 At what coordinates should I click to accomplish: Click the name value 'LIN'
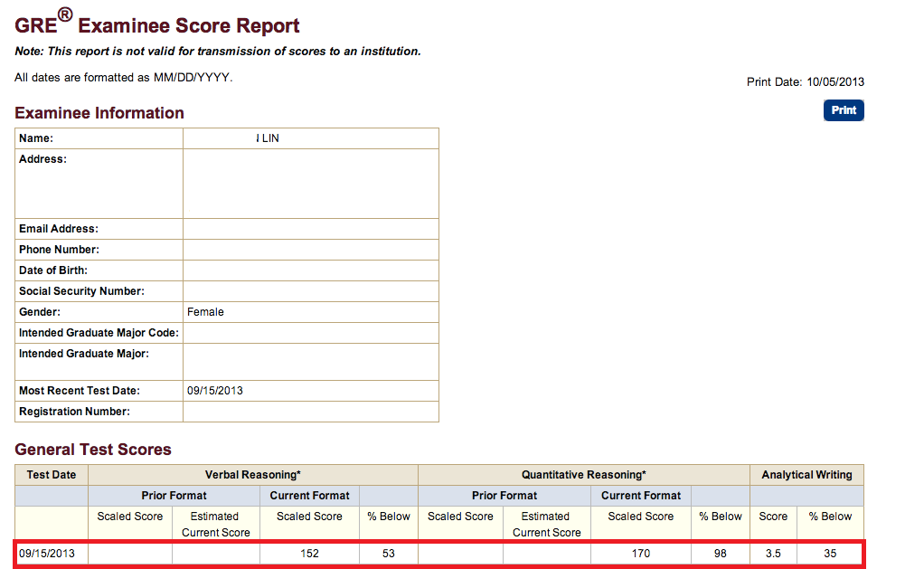click(x=270, y=138)
